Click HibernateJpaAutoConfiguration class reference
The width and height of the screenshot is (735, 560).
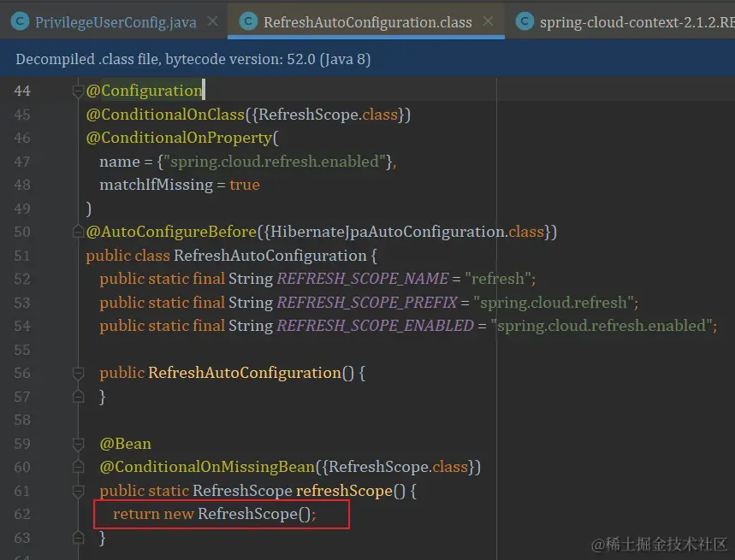click(x=388, y=232)
